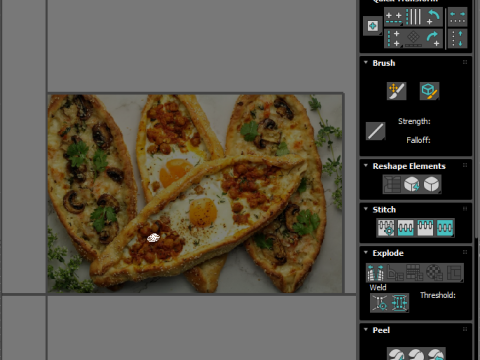
Task: Click Align Horizontally to Pivot icon
Action: click(394, 17)
